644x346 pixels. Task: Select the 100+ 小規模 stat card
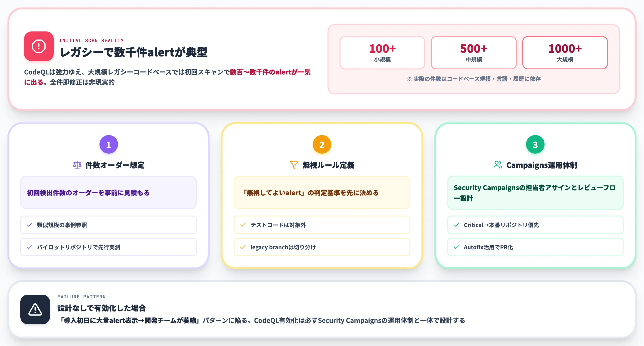(x=382, y=53)
